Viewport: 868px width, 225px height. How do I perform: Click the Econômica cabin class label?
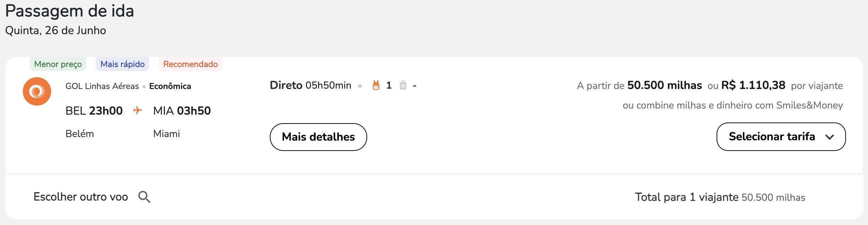pos(170,86)
